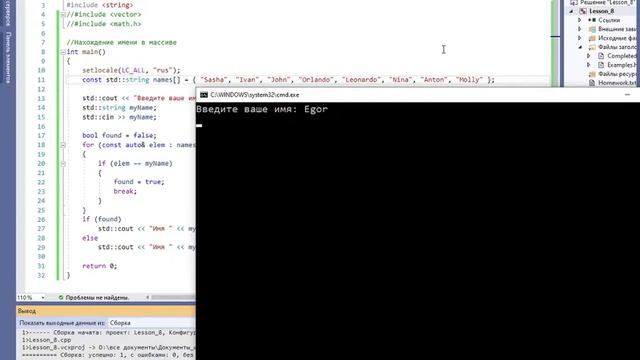Click the cmd.exe window title bar icon
Screen dimensions: 640x360
click(204, 95)
